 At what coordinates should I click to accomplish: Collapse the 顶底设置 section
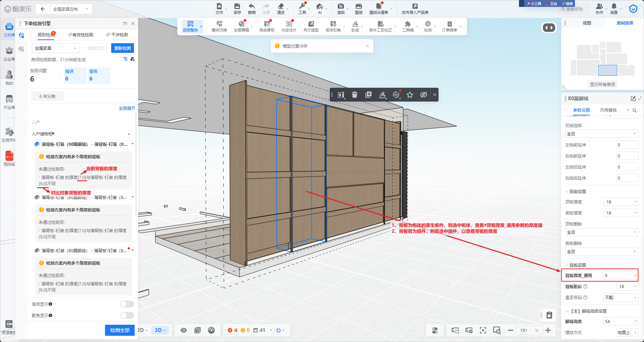click(x=575, y=191)
